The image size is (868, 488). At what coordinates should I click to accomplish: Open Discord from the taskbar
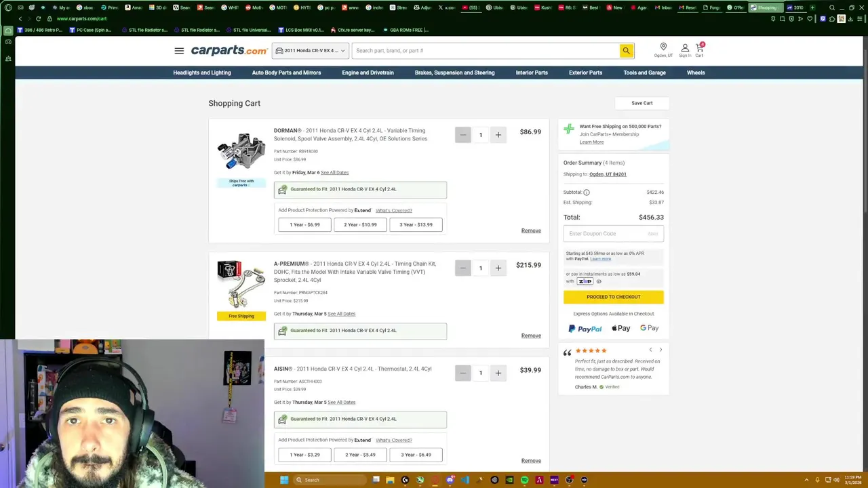(x=450, y=480)
